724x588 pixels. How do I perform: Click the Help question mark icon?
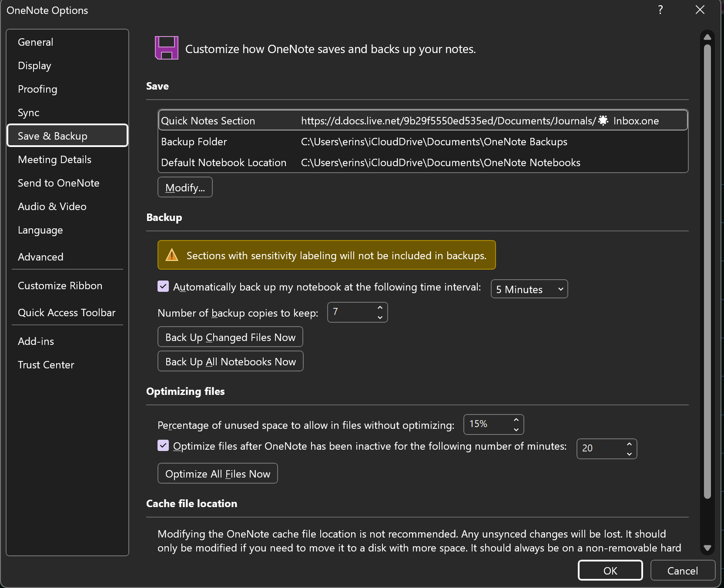coord(660,10)
